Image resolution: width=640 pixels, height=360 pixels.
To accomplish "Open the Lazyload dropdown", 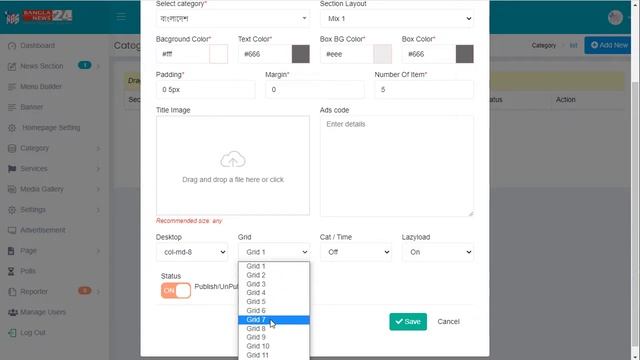I will point(438,252).
